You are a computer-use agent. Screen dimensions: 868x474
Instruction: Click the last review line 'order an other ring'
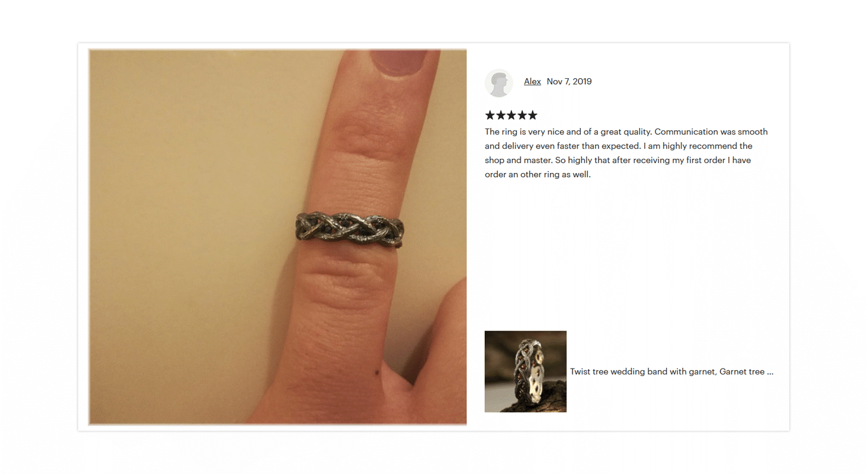tap(538, 174)
